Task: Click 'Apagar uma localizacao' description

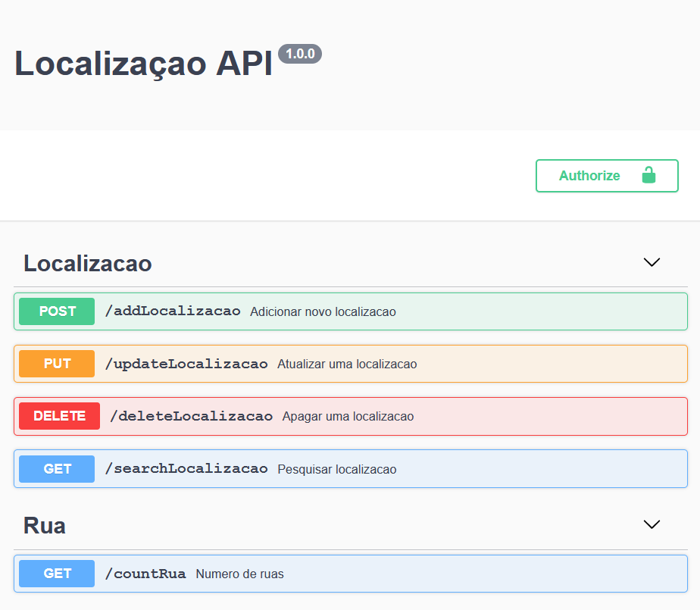Action: click(x=348, y=416)
